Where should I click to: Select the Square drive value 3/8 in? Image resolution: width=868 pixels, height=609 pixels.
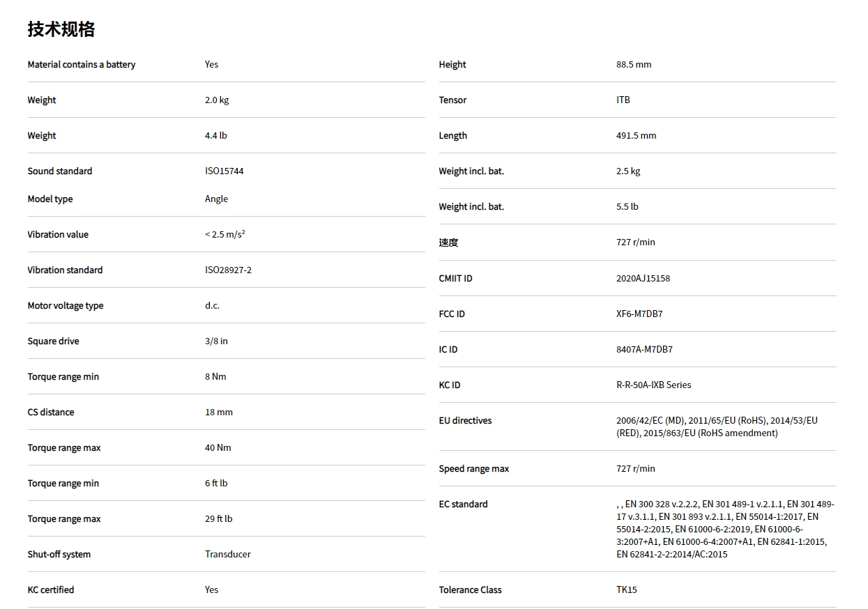click(x=216, y=341)
